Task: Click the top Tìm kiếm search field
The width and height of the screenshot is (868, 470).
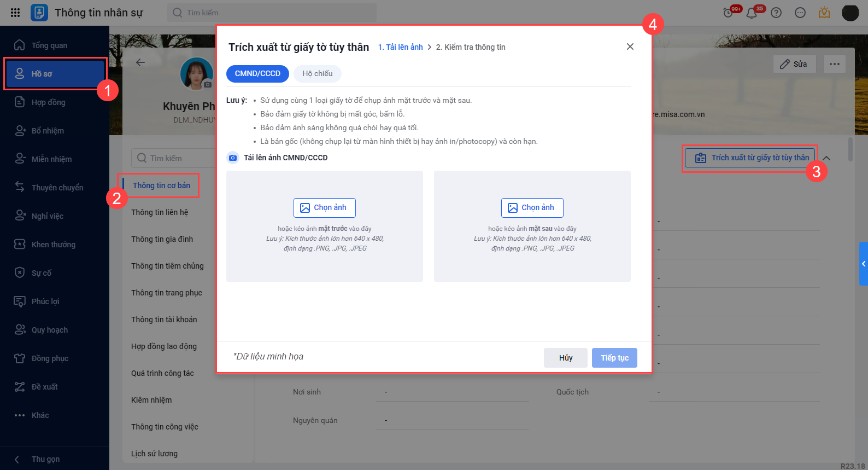Action: tap(272, 13)
